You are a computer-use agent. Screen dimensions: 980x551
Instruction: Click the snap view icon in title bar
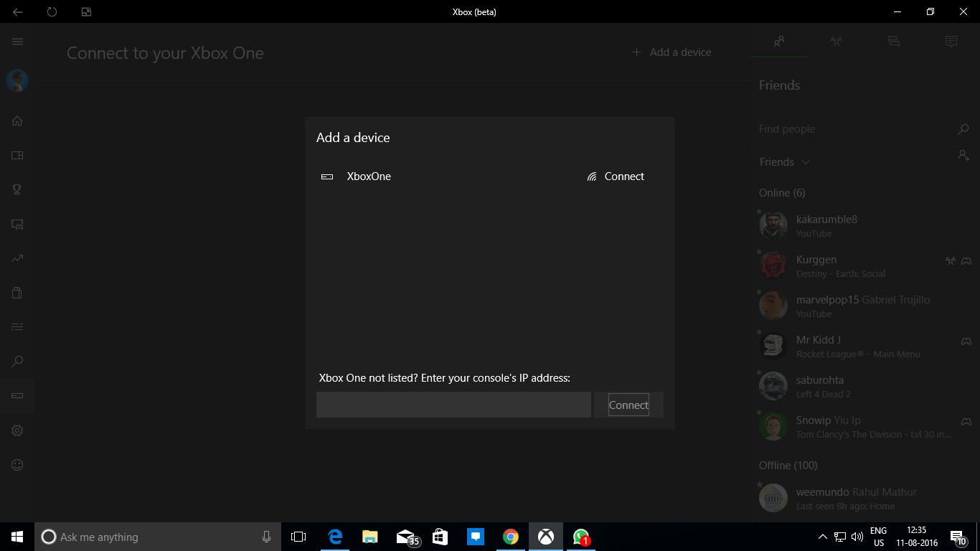pyautogui.click(x=86, y=11)
